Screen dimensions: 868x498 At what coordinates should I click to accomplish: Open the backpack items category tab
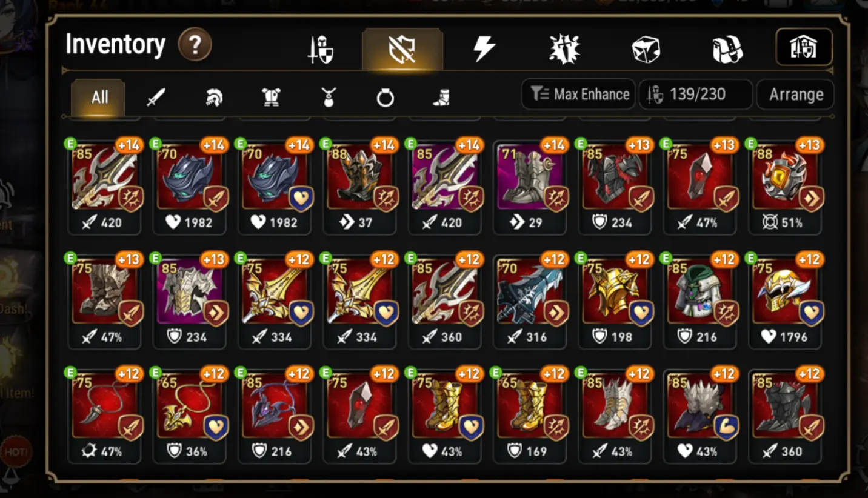coord(727,49)
